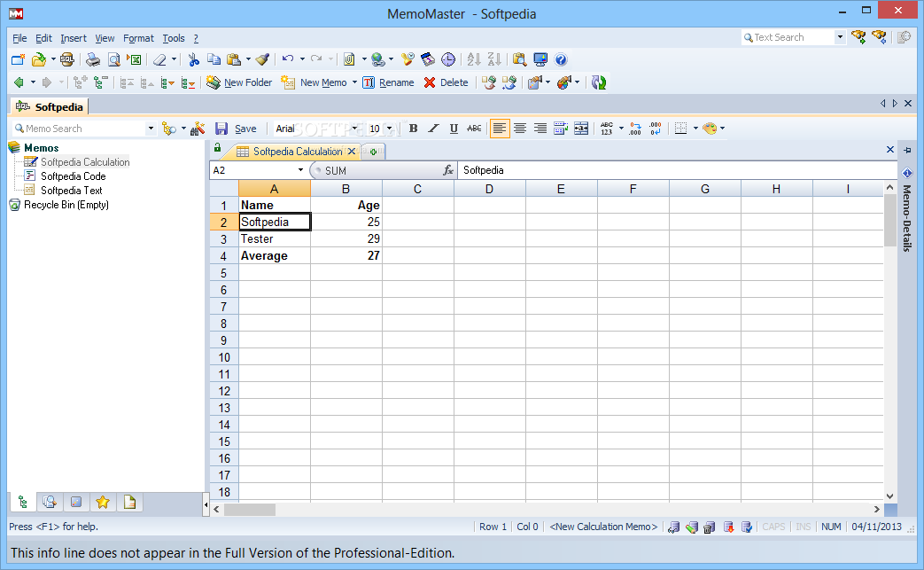The height and width of the screenshot is (570, 924).
Task: Expand the paste options dropdown arrow
Action: [x=248, y=59]
